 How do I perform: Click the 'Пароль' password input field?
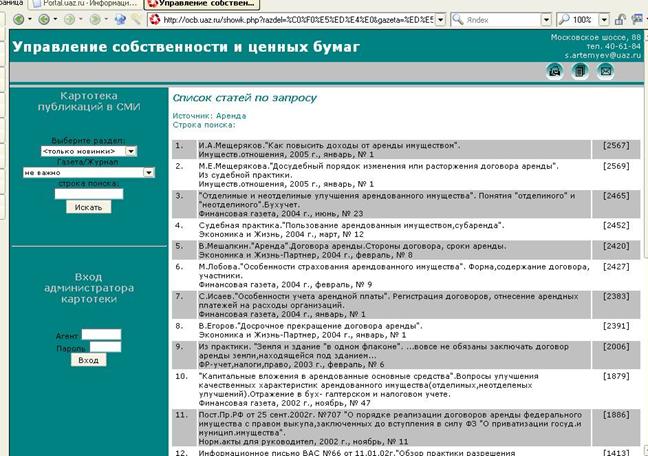pyautogui.click(x=101, y=347)
